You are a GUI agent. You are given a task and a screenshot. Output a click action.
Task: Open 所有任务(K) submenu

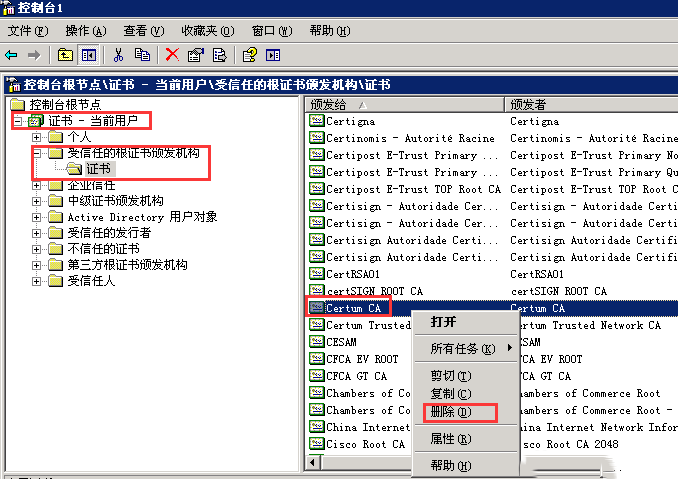pyautogui.click(x=466, y=348)
